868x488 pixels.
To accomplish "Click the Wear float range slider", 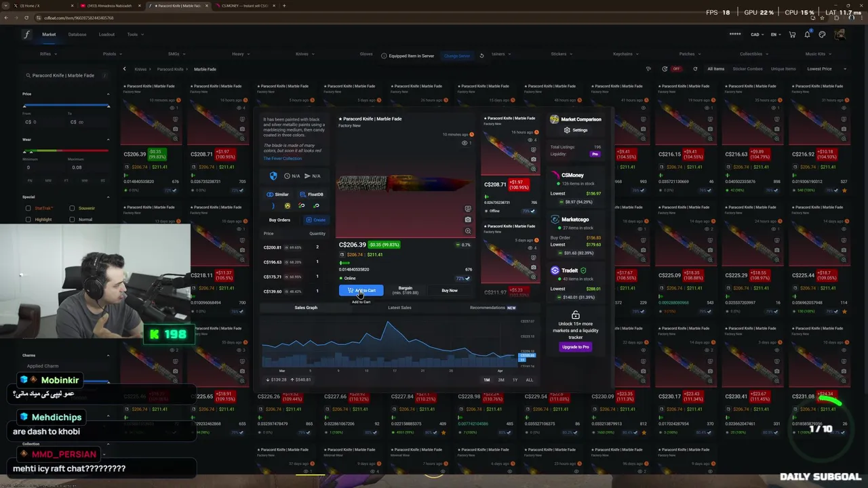I will [x=66, y=152].
